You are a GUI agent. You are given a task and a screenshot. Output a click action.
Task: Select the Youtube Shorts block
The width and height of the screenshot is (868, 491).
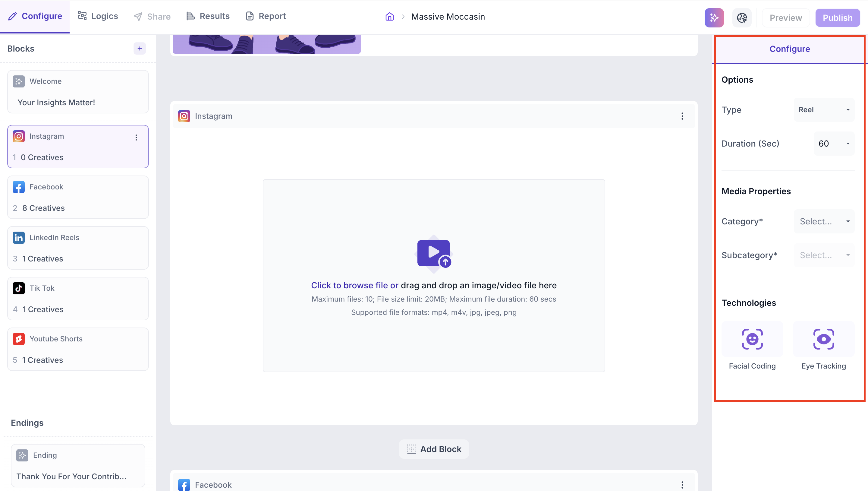(78, 349)
